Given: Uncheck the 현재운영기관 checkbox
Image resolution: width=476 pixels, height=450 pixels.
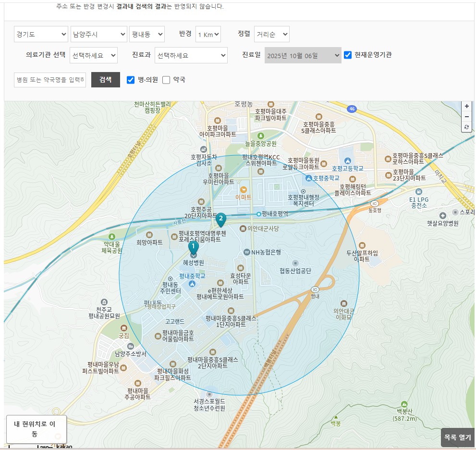Looking at the screenshot, I should pos(347,55).
